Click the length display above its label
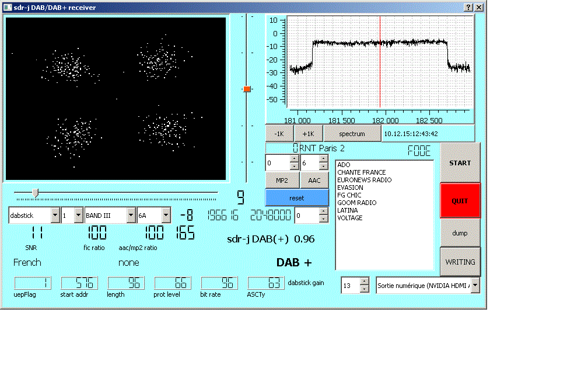Screen dimensions: 588x368 (125, 283)
